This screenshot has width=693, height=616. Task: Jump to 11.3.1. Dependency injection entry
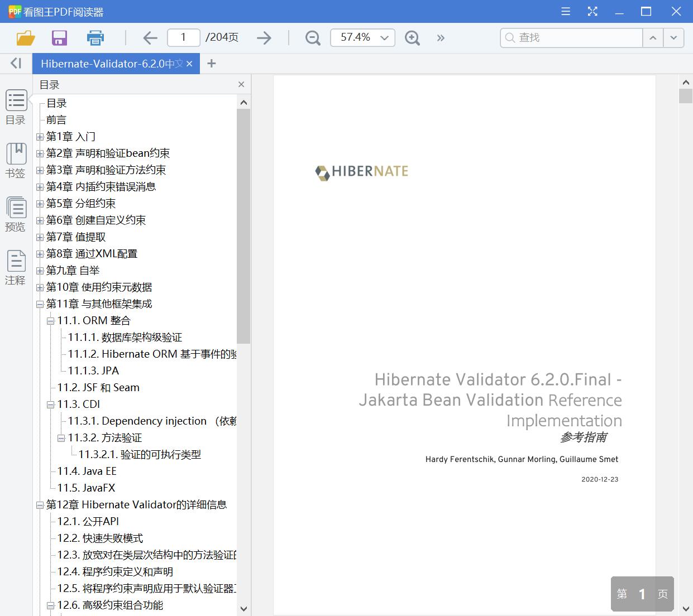point(152,421)
